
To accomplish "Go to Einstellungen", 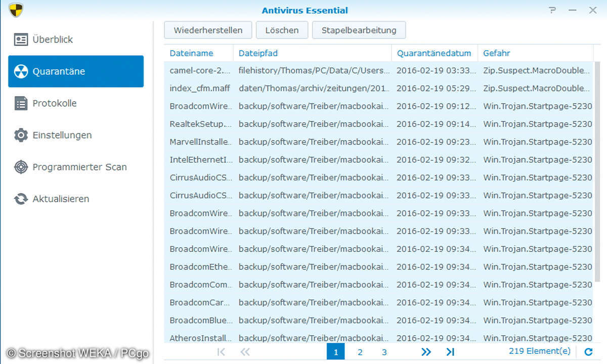I will 76,135.
